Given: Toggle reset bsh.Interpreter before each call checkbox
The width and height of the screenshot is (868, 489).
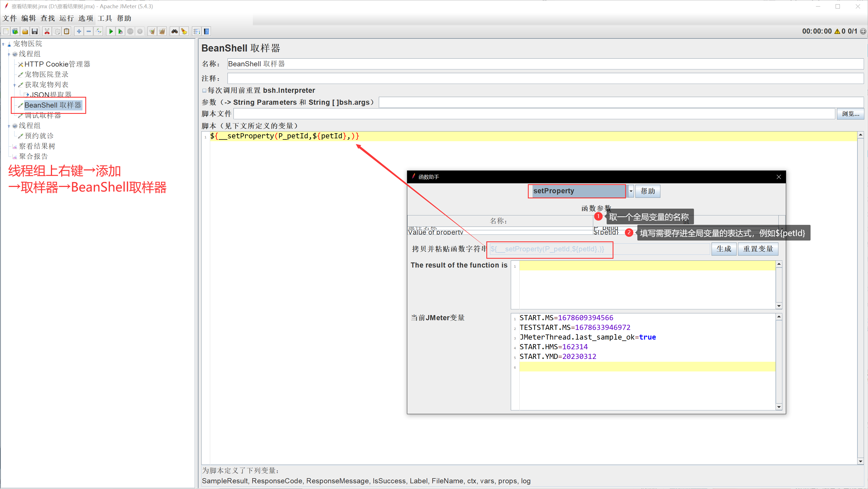Looking at the screenshot, I should coord(204,91).
